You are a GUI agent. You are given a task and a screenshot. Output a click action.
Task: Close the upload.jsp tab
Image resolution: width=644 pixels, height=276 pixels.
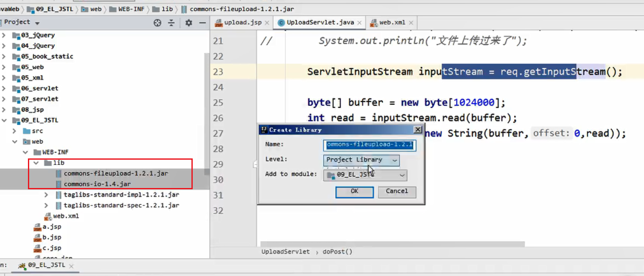pos(267,23)
